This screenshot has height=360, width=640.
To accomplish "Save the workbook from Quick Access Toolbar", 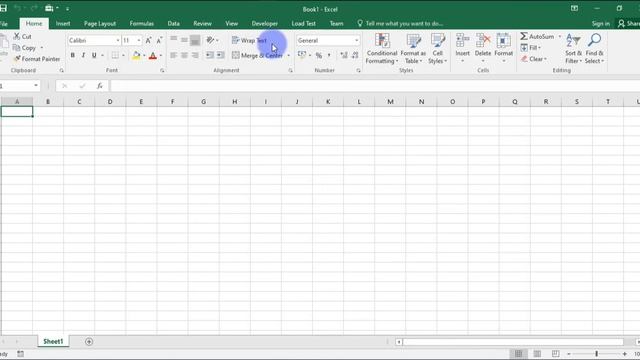I will [x=3, y=8].
